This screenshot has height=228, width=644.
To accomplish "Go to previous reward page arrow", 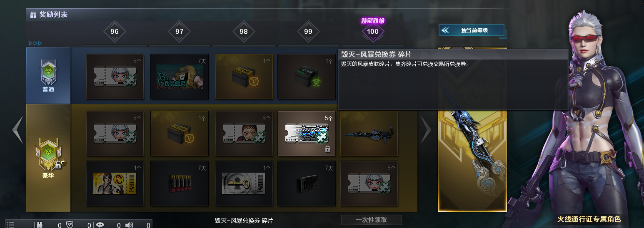I will [17, 130].
